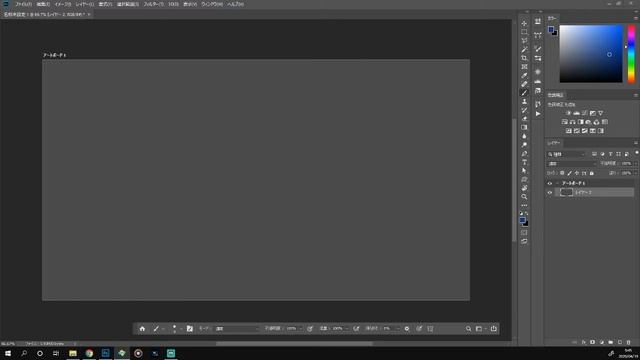This screenshot has width=640, height=360.
Task: Select the Pen tool
Action: coord(524,153)
